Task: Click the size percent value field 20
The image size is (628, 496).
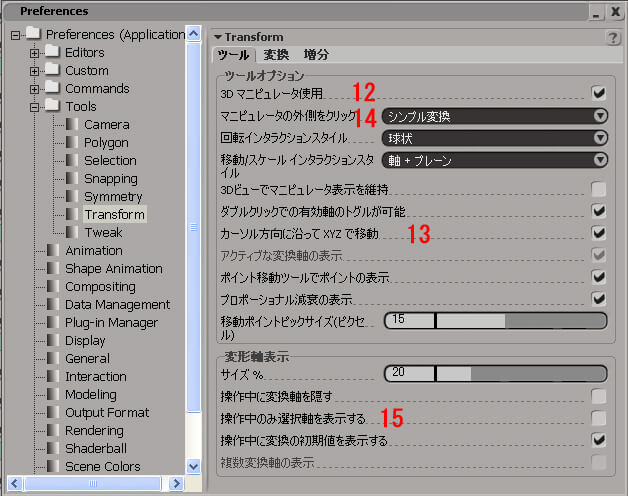Action: click(x=409, y=373)
